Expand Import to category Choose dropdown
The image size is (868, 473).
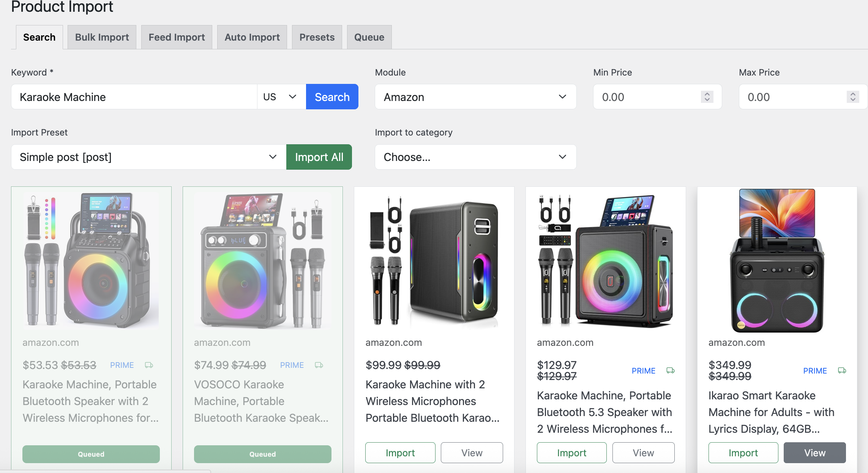[475, 157]
